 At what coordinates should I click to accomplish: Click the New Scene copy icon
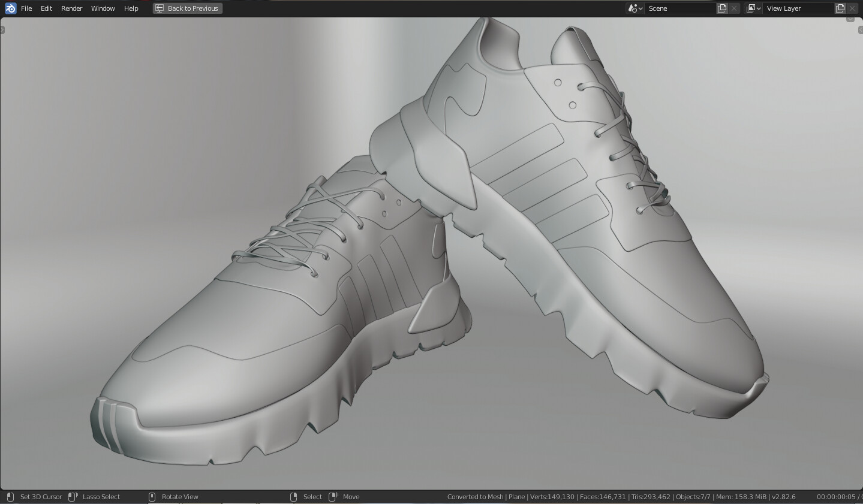coord(722,8)
